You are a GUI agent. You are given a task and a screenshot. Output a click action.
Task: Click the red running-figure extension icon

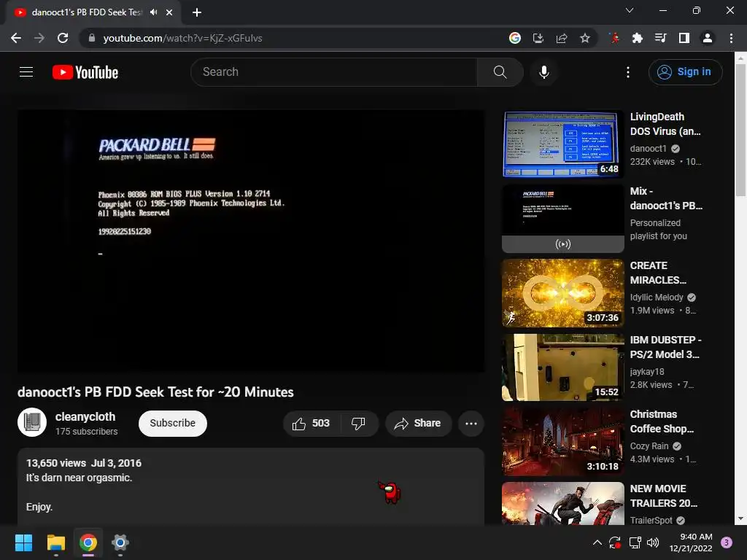(x=614, y=38)
